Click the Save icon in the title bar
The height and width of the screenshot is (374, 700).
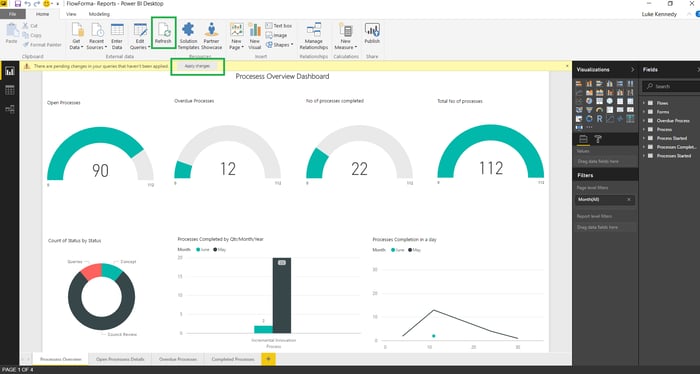18,4
